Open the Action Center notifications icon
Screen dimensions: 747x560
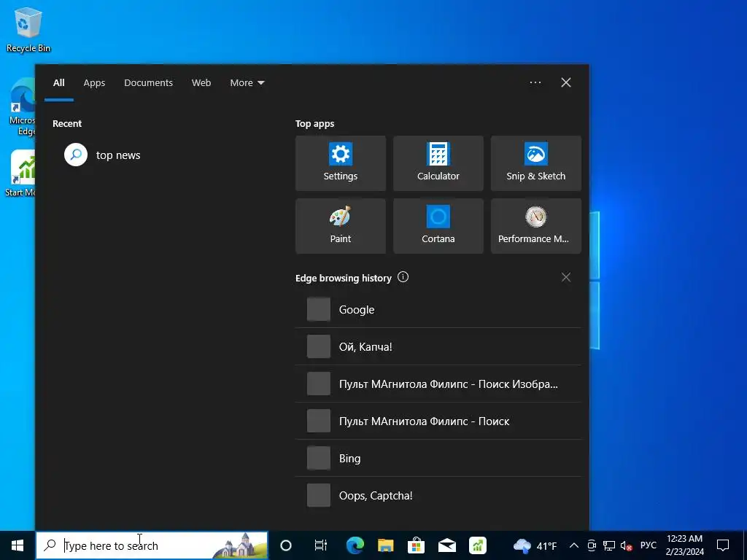pyautogui.click(x=723, y=545)
